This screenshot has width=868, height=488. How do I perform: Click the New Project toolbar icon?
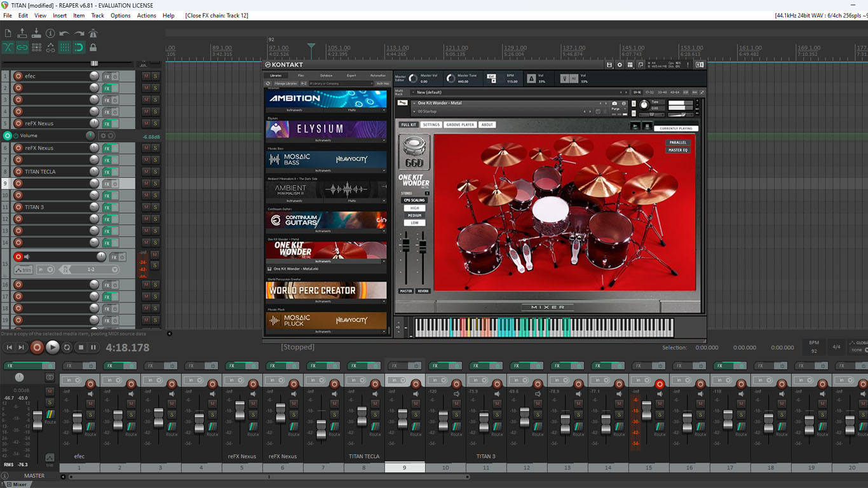(8, 33)
